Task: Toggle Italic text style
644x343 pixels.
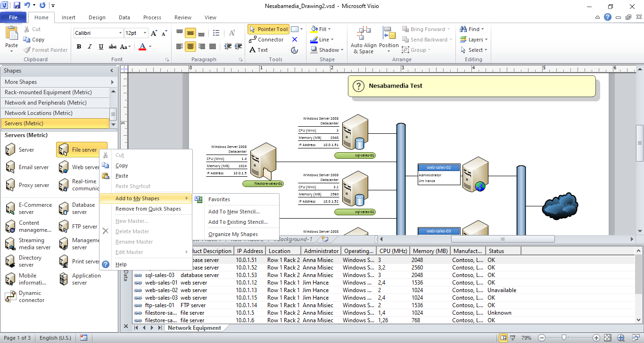Action: point(90,47)
